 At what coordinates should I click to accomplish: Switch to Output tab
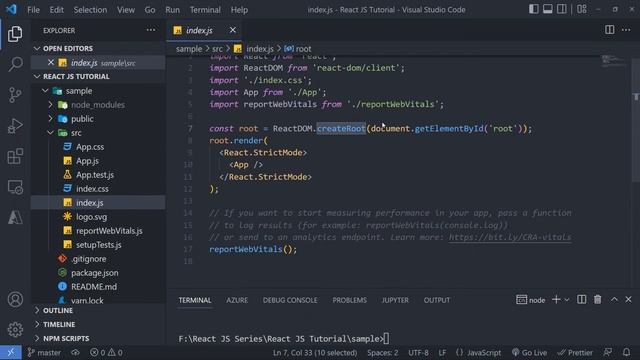tap(436, 300)
